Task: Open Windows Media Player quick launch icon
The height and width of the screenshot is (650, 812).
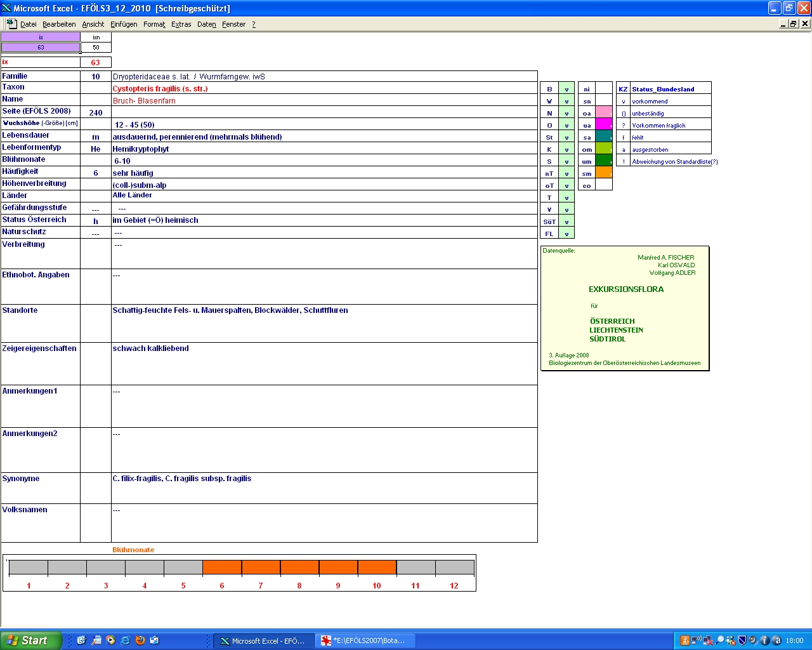Action: (110, 640)
